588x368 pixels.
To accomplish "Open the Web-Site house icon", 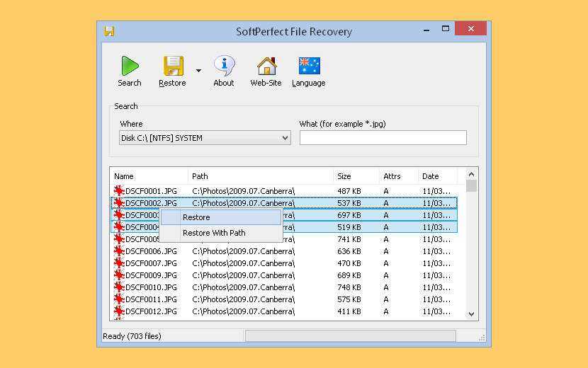I will pos(266,66).
